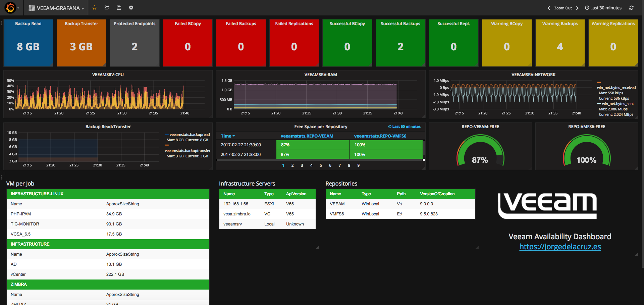Toggle the win_net.bytes_received series visibility
Viewport: 644px width, 305px height.
616,87
